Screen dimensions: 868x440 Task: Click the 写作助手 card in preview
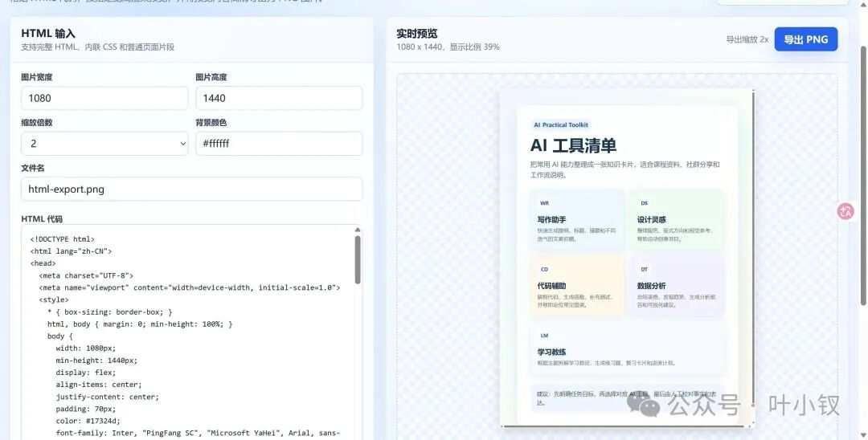(577, 219)
